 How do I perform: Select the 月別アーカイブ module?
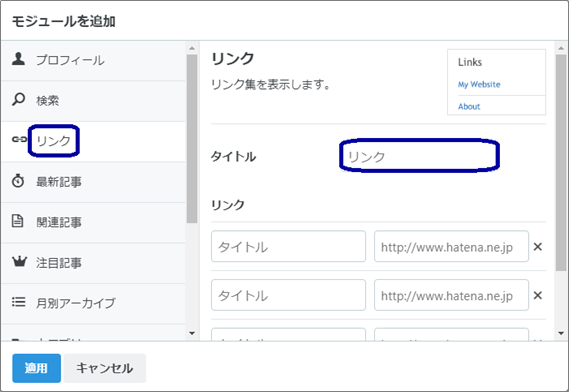(x=94, y=304)
